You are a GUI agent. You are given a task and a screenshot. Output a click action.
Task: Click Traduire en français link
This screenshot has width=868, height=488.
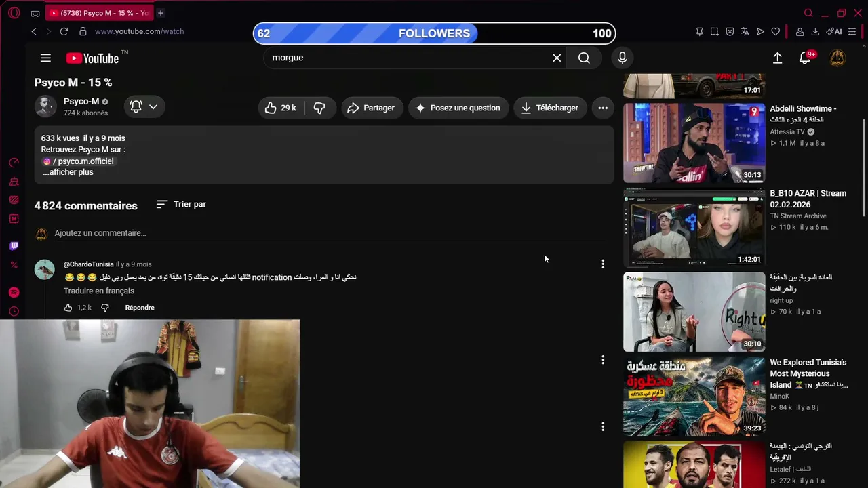click(99, 291)
